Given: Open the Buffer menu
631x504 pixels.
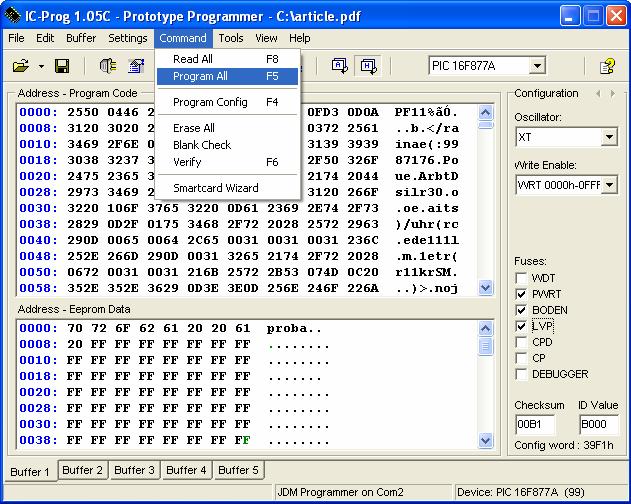Looking at the screenshot, I should tap(81, 38).
